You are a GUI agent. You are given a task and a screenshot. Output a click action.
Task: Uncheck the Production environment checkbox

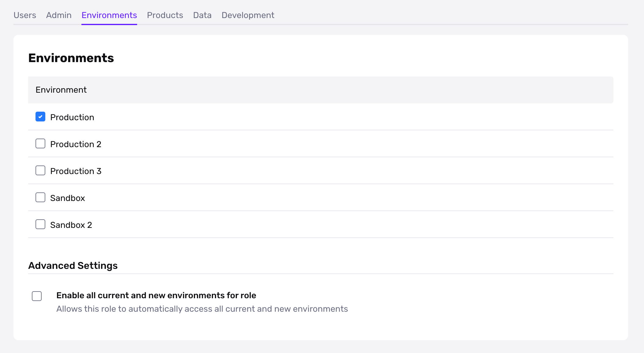click(40, 117)
